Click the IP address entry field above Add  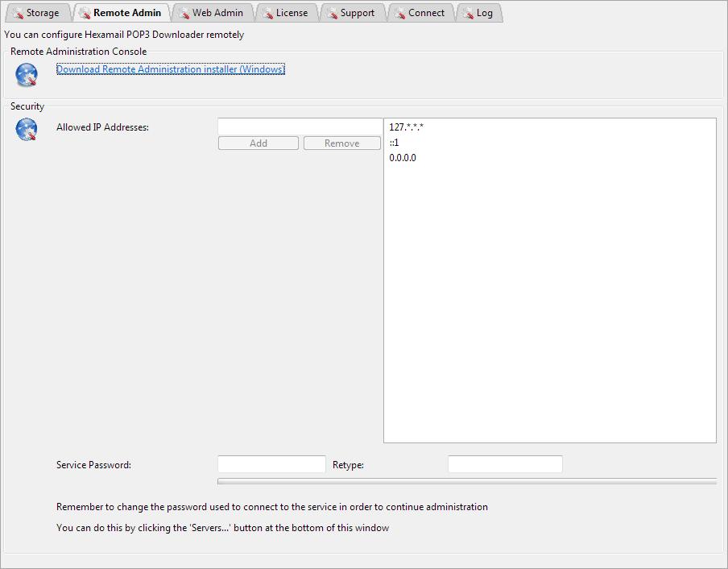[x=300, y=126]
